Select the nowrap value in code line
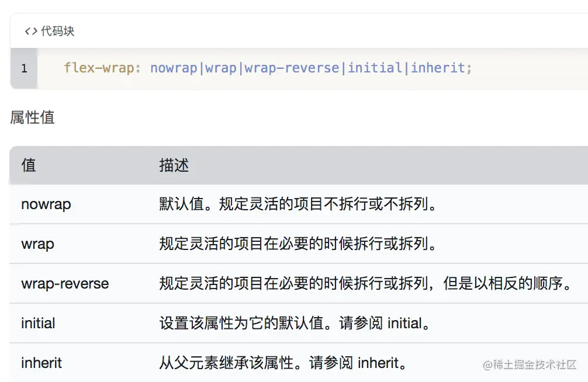The image size is (588, 382). [x=173, y=68]
